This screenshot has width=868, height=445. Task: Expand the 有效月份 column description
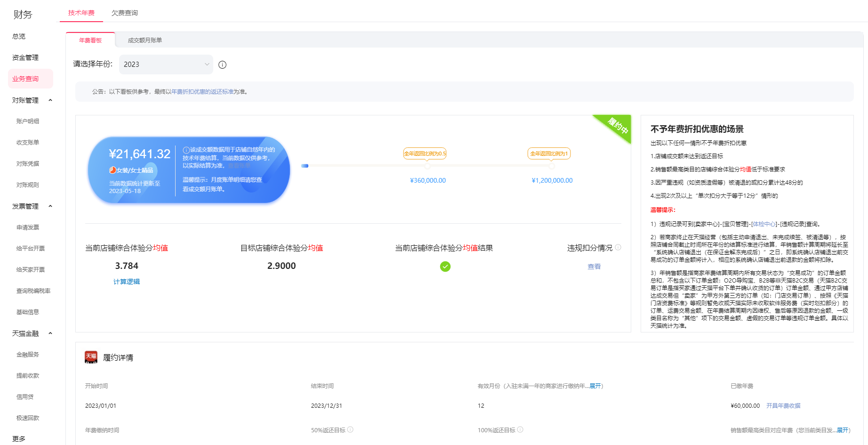click(595, 386)
